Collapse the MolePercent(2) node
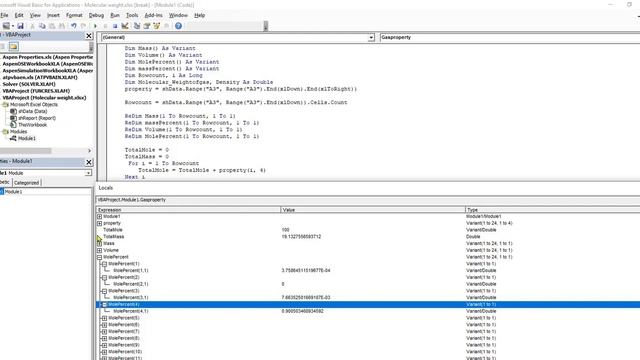This screenshot has width=640, height=360. click(104, 277)
